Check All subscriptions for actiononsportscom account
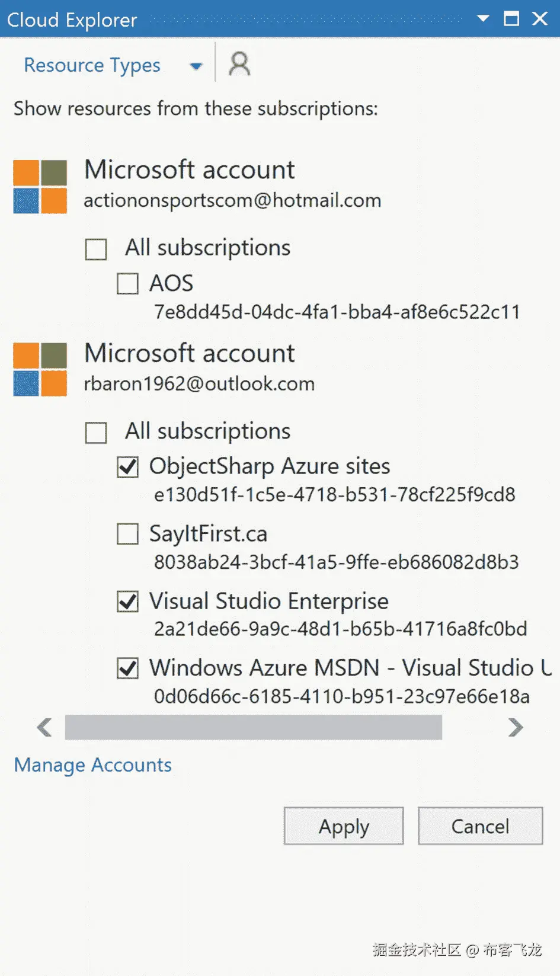The height and width of the screenshot is (976, 560). point(96,249)
